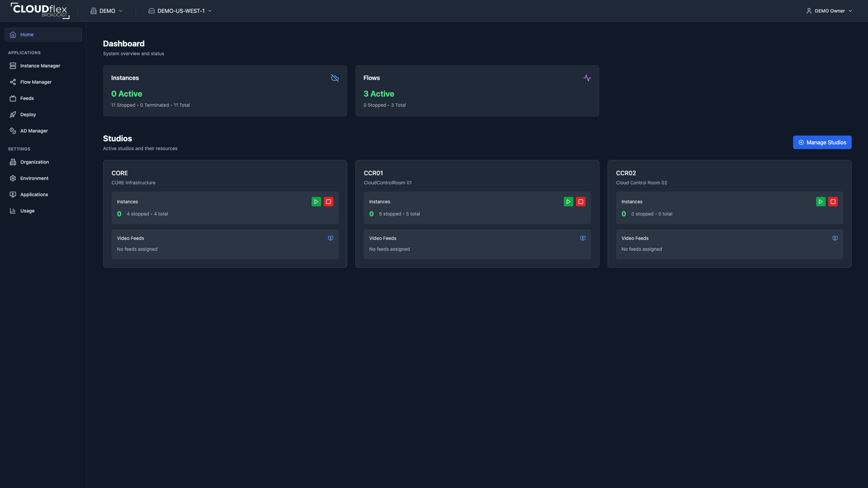Select the CCR01 studio card title
The width and height of the screenshot is (868, 488).
373,173
